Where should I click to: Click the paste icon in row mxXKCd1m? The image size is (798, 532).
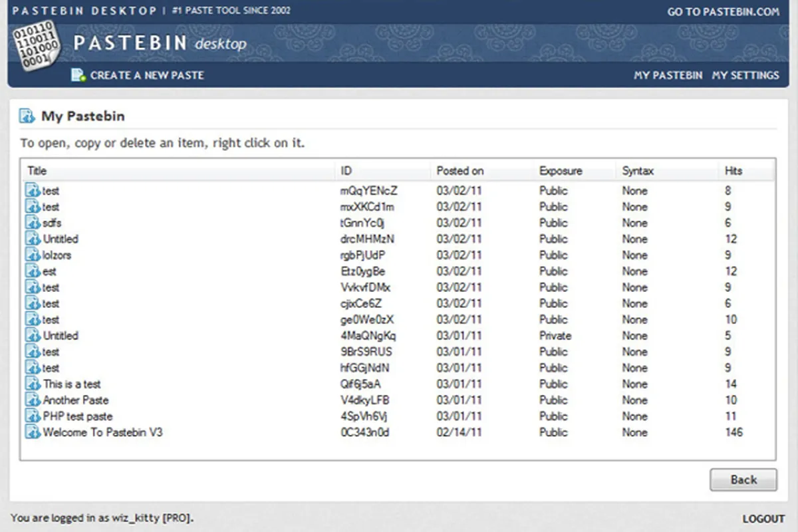click(x=33, y=207)
